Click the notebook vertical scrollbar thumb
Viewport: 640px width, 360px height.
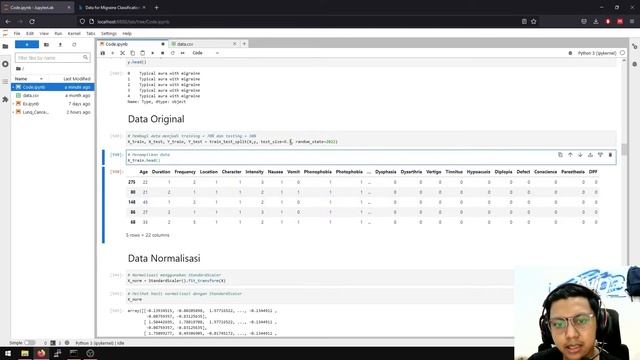click(x=624, y=149)
